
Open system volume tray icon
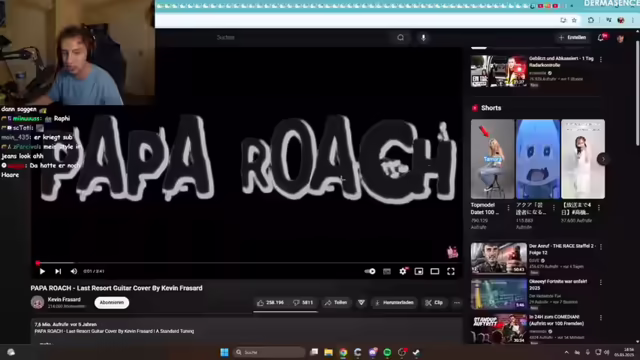[607, 352]
